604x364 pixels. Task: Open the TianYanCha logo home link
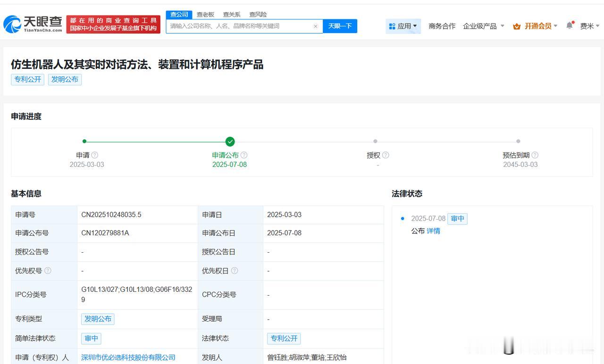[33, 24]
